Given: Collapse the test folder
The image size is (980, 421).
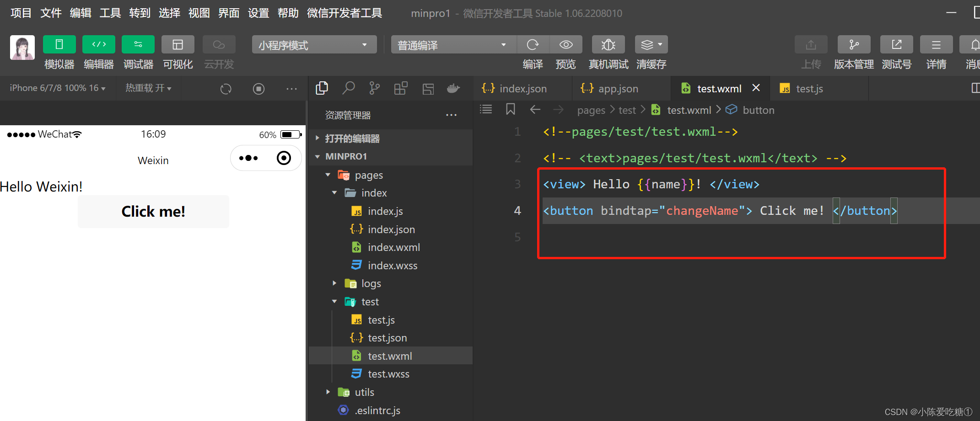Looking at the screenshot, I should [x=391, y=302].
